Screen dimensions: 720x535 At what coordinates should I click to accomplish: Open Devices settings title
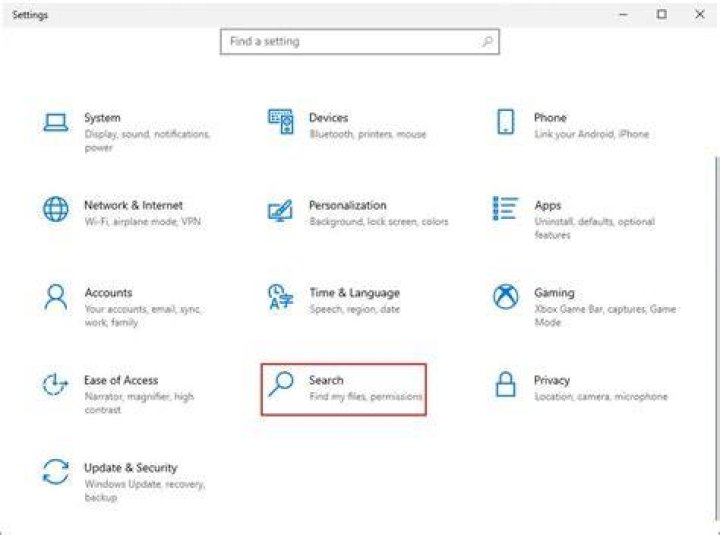click(x=328, y=118)
